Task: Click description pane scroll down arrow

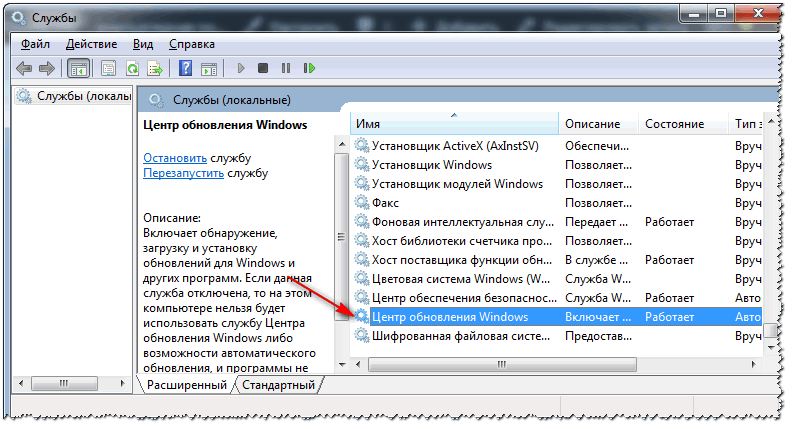Action: click(342, 364)
